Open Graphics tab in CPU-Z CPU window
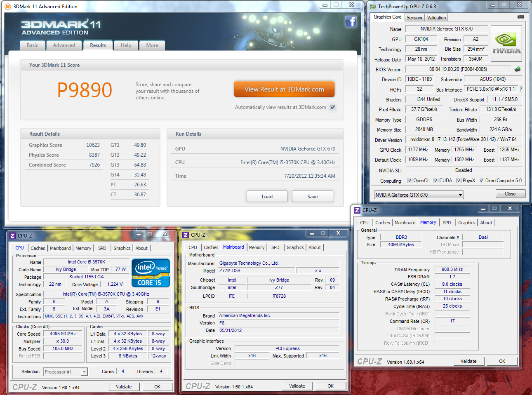532x395 pixels. (122, 248)
